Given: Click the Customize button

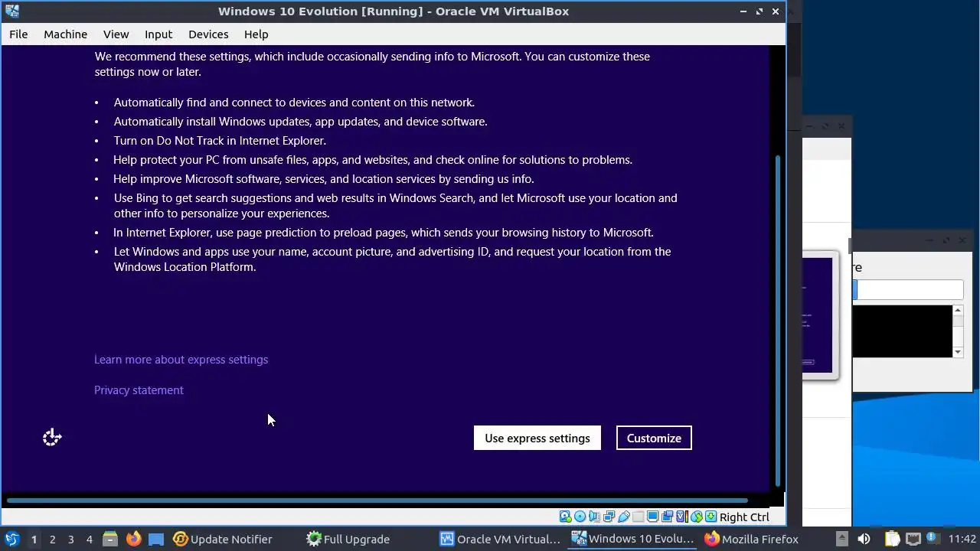Looking at the screenshot, I should 654,438.
